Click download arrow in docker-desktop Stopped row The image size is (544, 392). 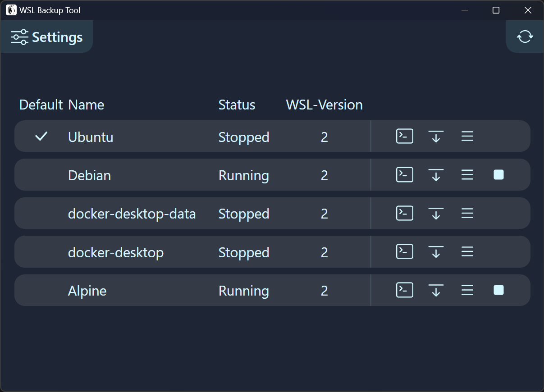436,251
